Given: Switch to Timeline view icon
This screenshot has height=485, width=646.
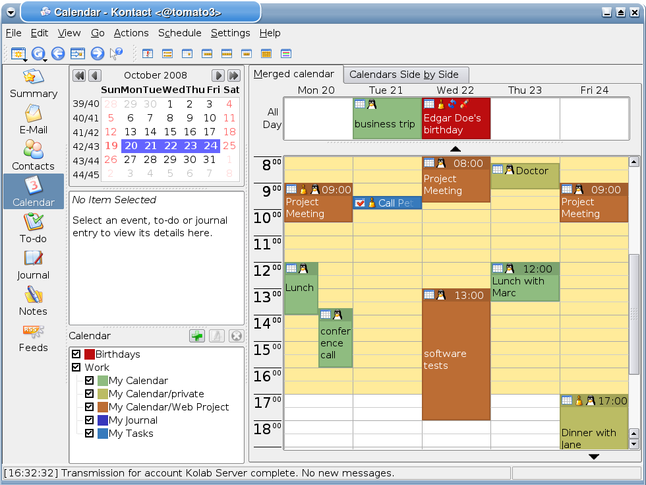Looking at the screenshot, I should pyautogui.click(x=286, y=54).
